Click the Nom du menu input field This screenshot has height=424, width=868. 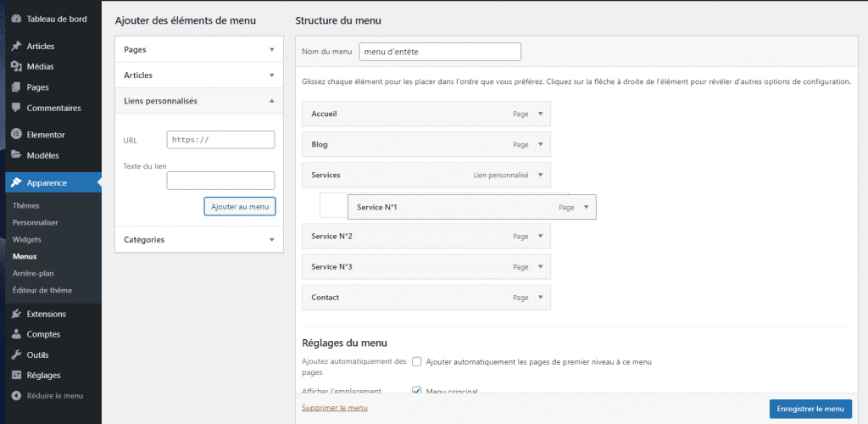pos(440,52)
